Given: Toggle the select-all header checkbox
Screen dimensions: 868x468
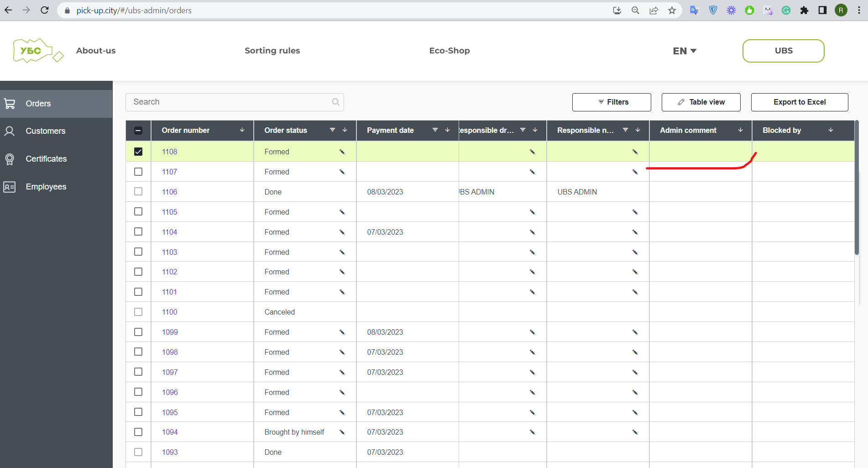Looking at the screenshot, I should point(138,131).
